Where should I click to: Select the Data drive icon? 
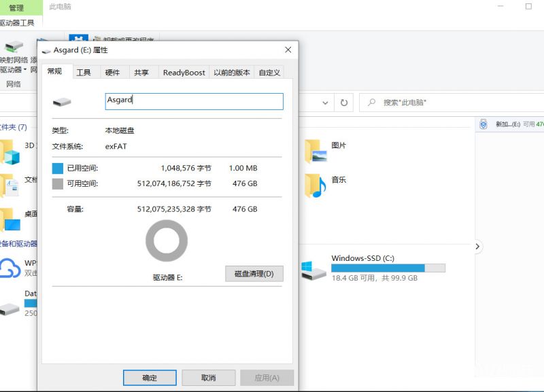[10, 309]
